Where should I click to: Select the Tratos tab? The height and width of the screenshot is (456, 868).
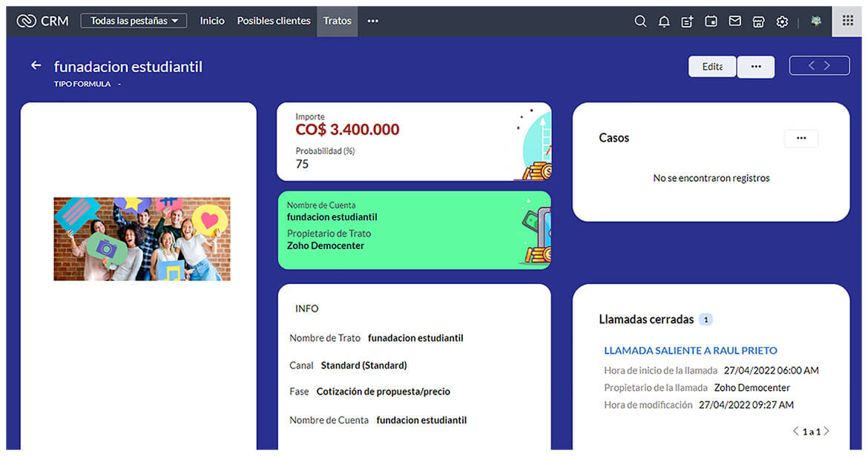337,21
